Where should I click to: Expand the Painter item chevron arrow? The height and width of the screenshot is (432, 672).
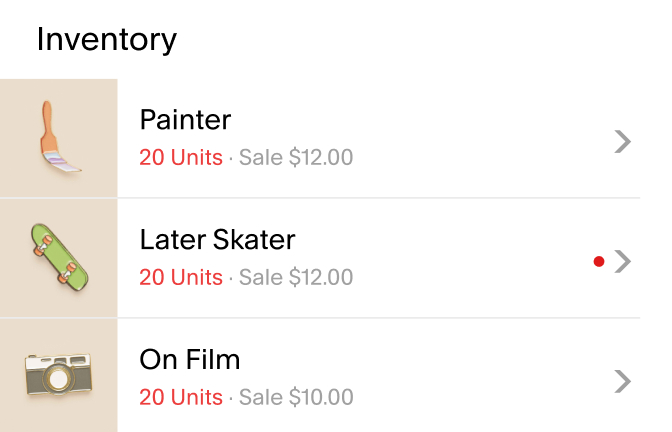click(x=622, y=141)
